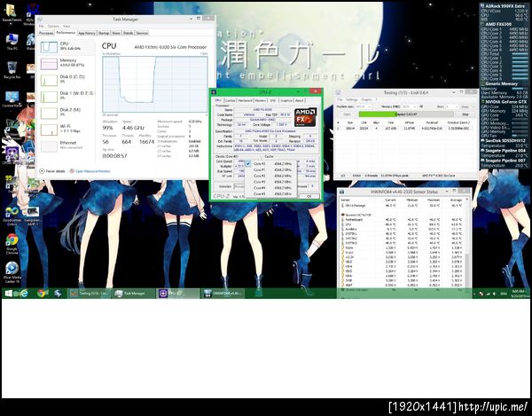Image resolution: width=532 pixels, height=416 pixels.
Task: Collapse Task Manager with Fewer details
Action: point(52,171)
